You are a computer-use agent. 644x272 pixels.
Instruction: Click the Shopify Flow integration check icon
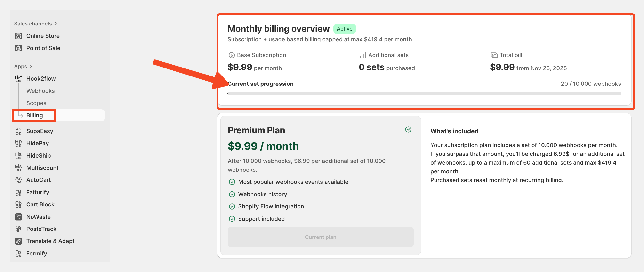(232, 206)
